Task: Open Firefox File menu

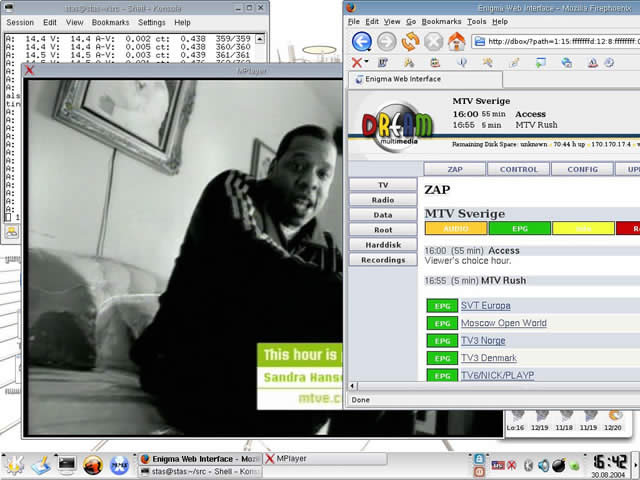Action: [x=353, y=22]
